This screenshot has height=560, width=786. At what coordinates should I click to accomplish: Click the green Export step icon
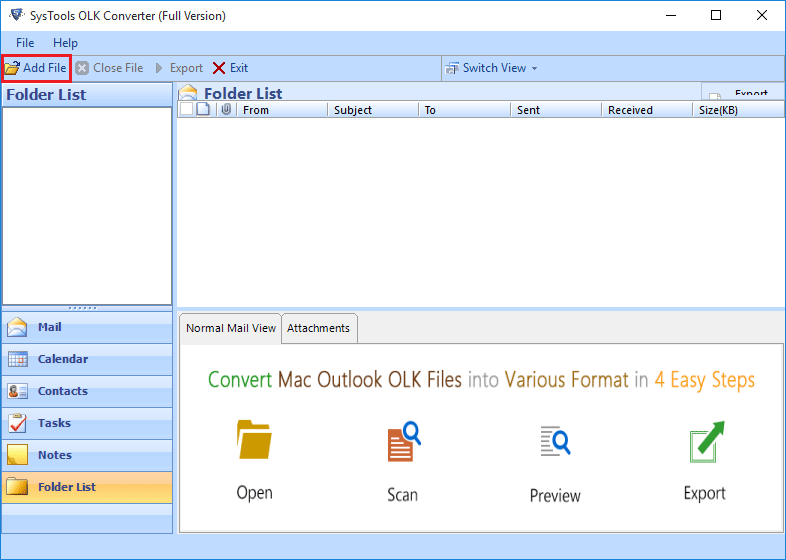tap(707, 442)
